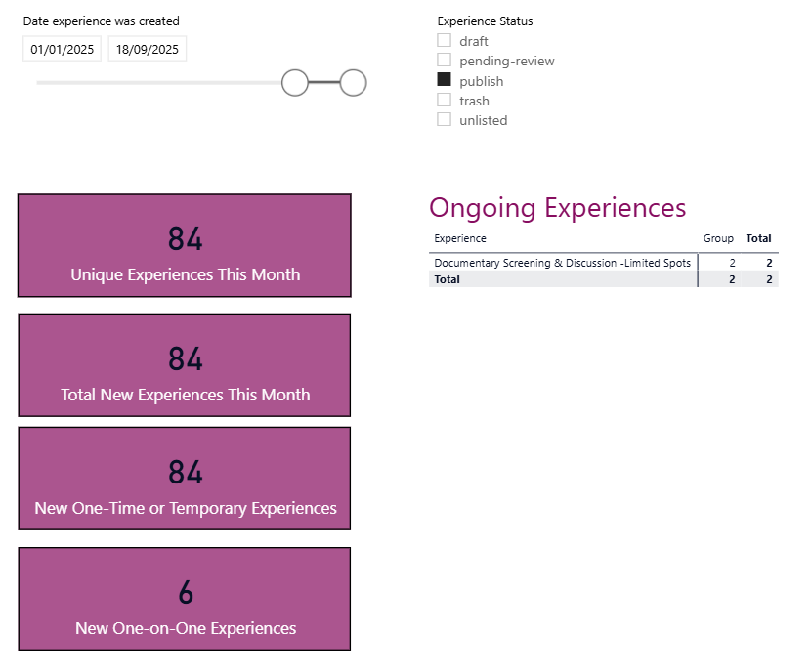Select the unlisted status checkbox
This screenshot has height=672, width=811.
(x=445, y=119)
